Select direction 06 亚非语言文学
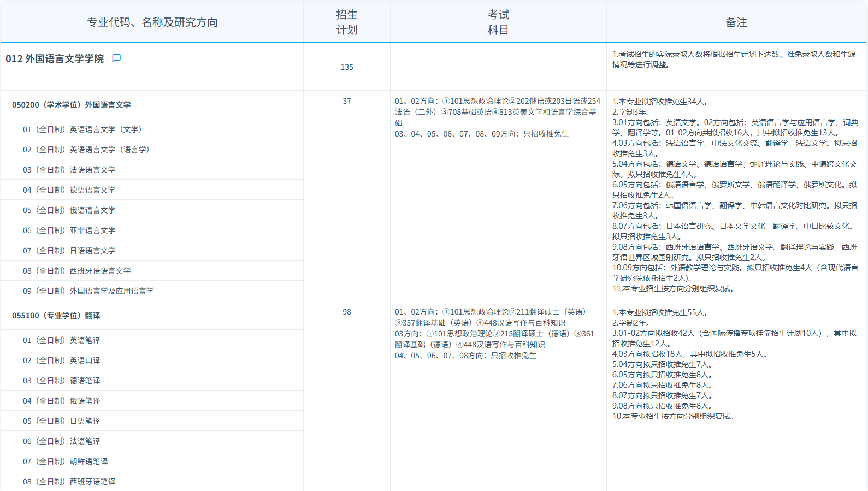Viewport: 868px width, 491px height. tap(69, 230)
